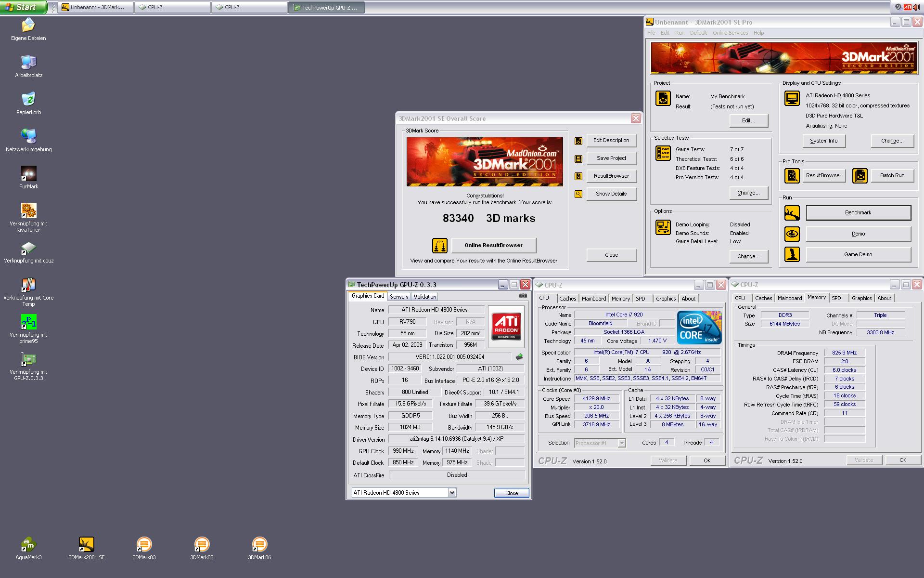Click the ResultBrowser icon in Pro Tools
924x578 pixels.
(x=792, y=176)
